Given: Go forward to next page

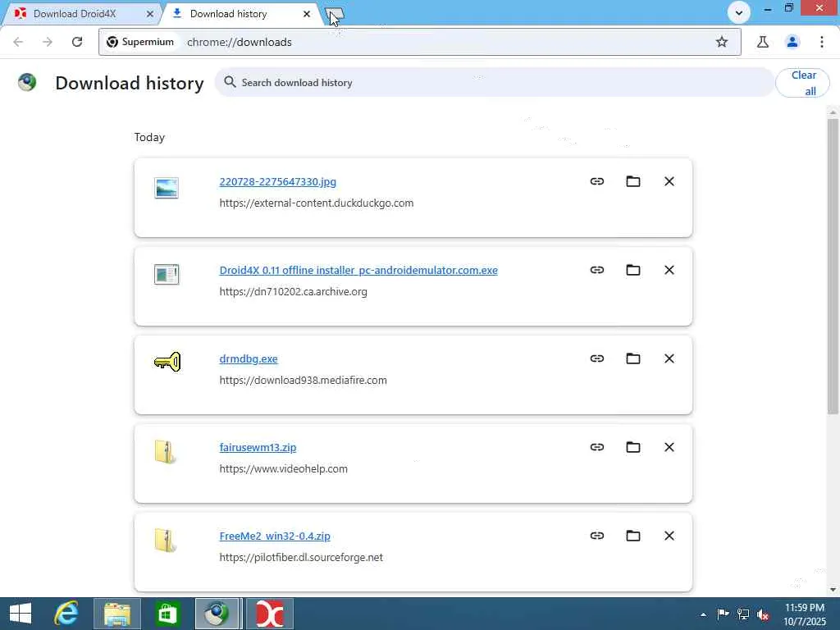Looking at the screenshot, I should tap(48, 42).
